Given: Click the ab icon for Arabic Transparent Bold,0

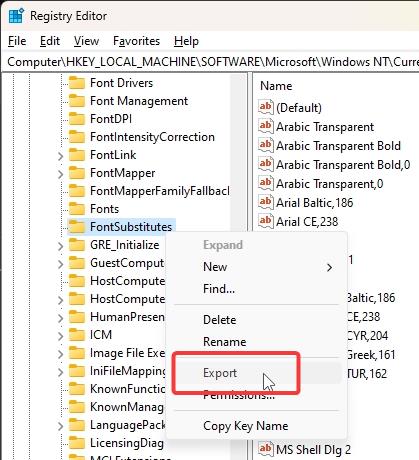Looking at the screenshot, I should [x=266, y=164].
